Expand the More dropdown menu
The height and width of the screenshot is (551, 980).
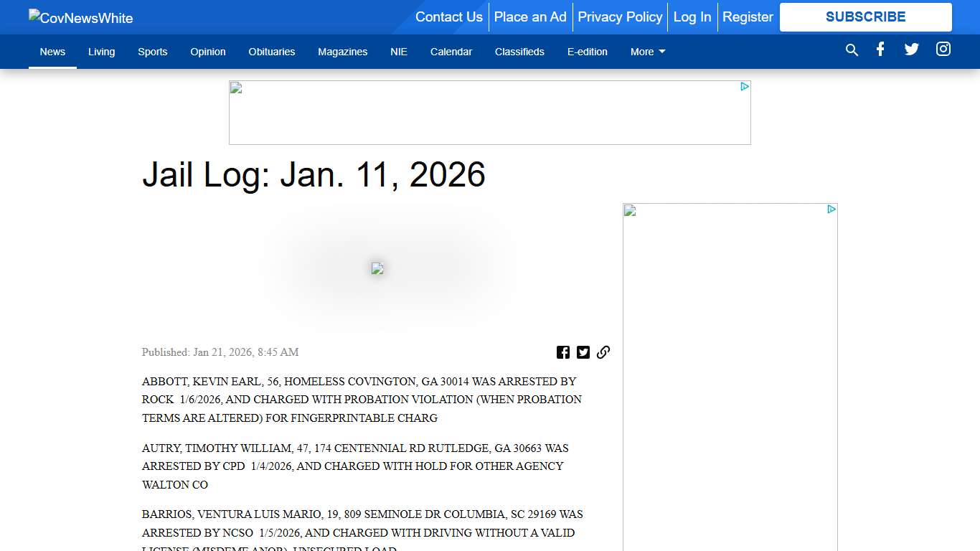pyautogui.click(x=647, y=52)
